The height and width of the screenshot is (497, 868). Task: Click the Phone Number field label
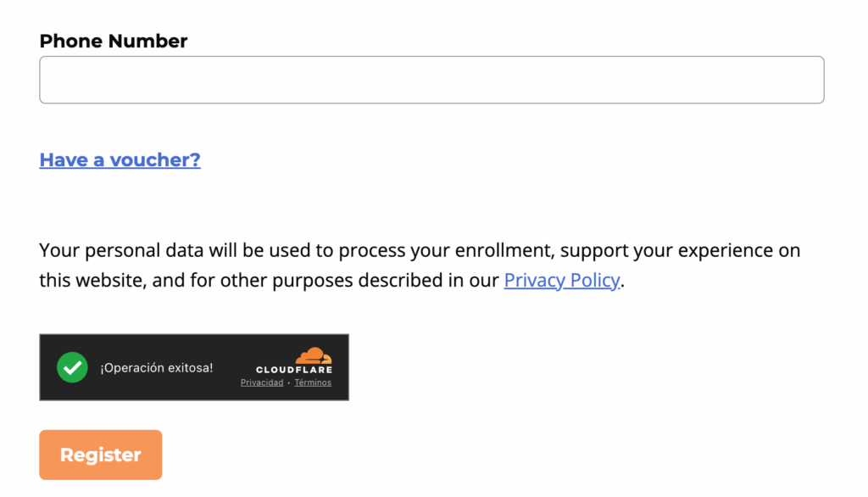[x=114, y=41]
